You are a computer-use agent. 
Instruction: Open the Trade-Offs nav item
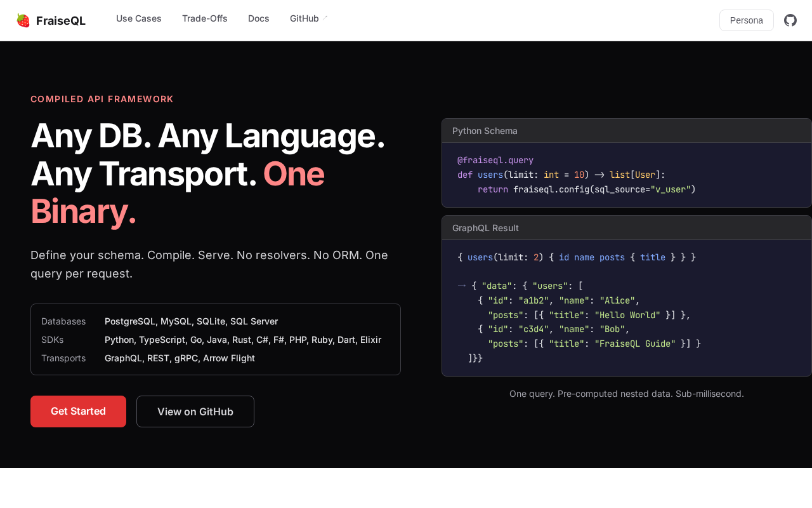(x=205, y=18)
